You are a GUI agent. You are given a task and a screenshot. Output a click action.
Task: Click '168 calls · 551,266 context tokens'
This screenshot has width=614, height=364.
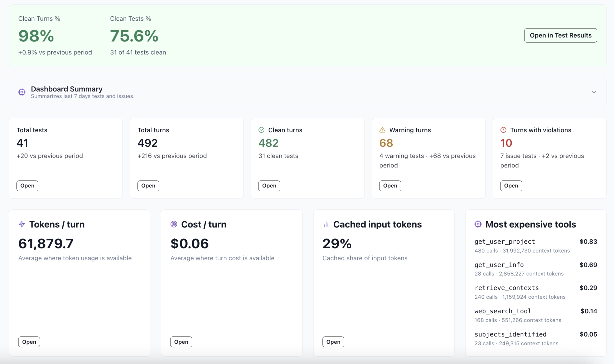[x=518, y=320]
